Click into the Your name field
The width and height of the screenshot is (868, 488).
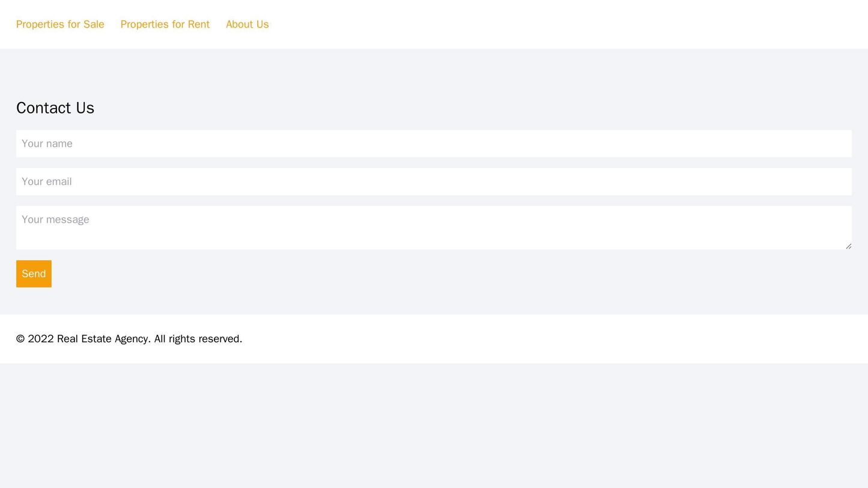433,143
